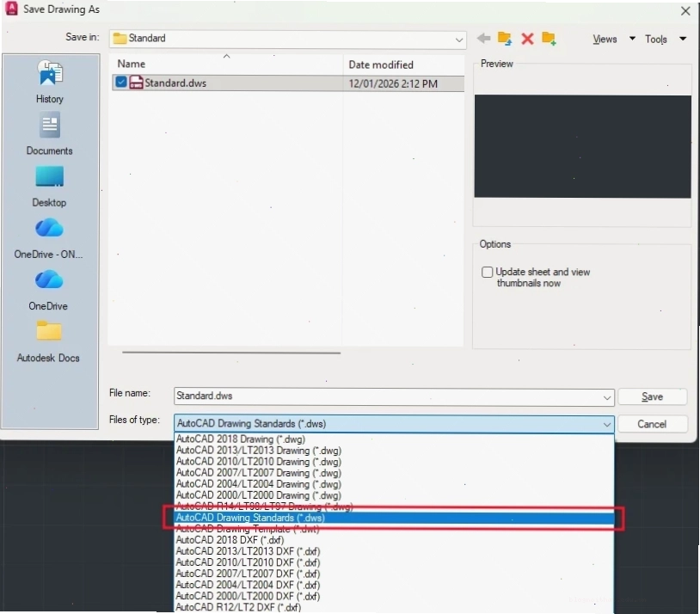The width and height of the screenshot is (700, 614).
Task: Click the Cancel button
Action: pyautogui.click(x=652, y=424)
